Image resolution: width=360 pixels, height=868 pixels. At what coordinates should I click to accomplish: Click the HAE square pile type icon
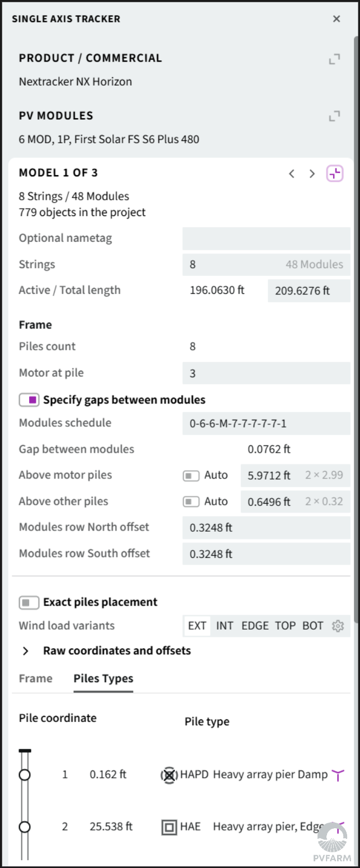tap(168, 827)
